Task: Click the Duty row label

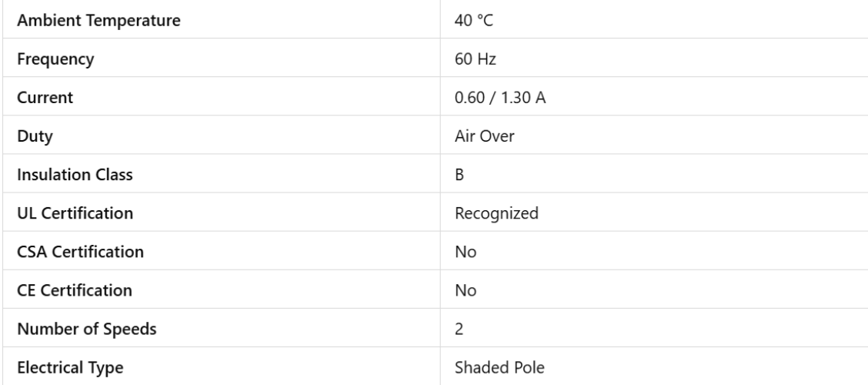Action: pos(32,136)
